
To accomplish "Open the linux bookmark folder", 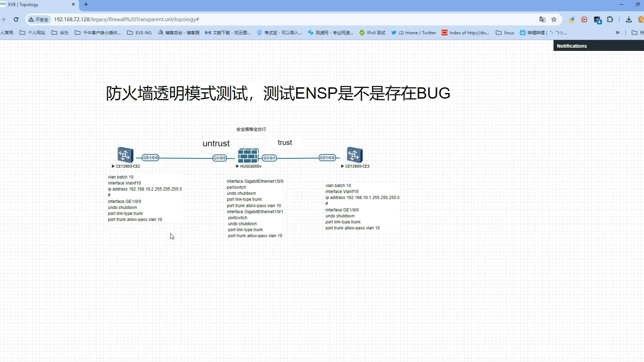I will pyautogui.click(x=505, y=33).
